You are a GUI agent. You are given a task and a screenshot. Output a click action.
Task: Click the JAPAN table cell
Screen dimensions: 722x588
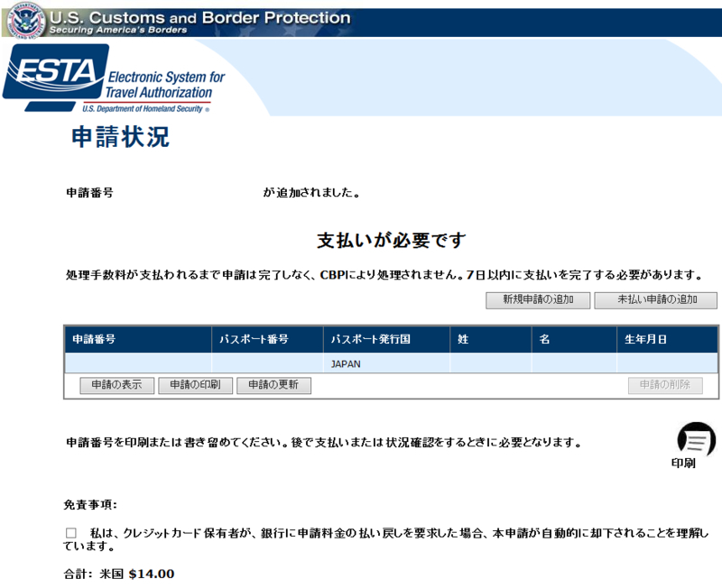(x=387, y=363)
